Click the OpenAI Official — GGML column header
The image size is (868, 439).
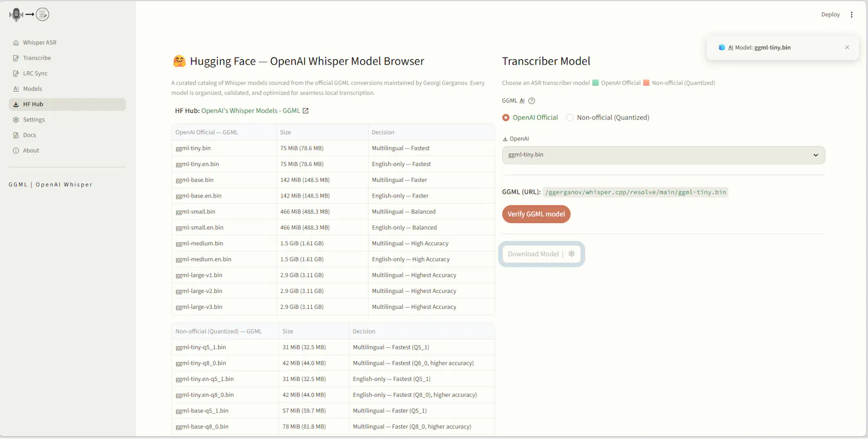pyautogui.click(x=224, y=132)
